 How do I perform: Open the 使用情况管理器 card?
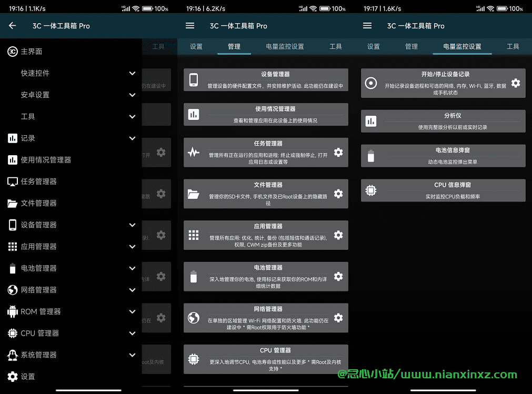266,114
